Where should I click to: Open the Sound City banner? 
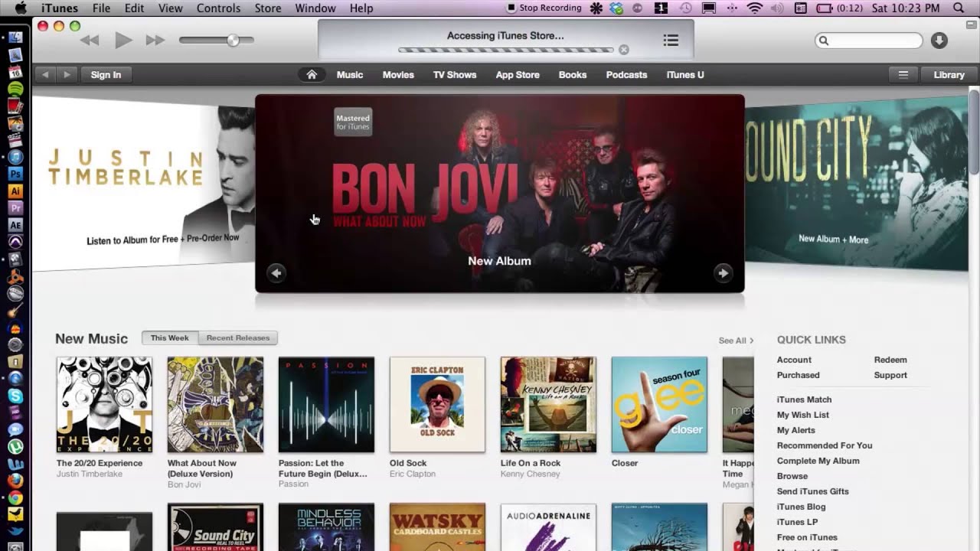tap(856, 184)
